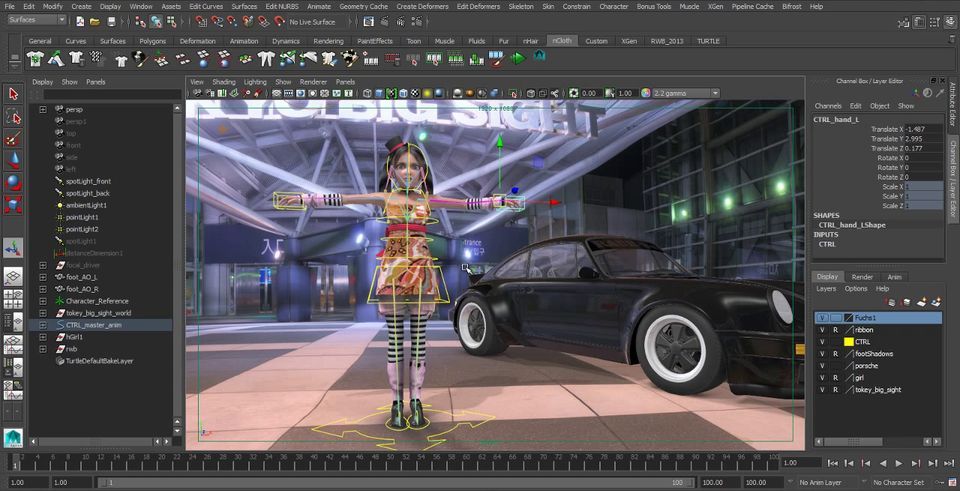Click the smooth shade blue cube viewport icon

pos(379,93)
